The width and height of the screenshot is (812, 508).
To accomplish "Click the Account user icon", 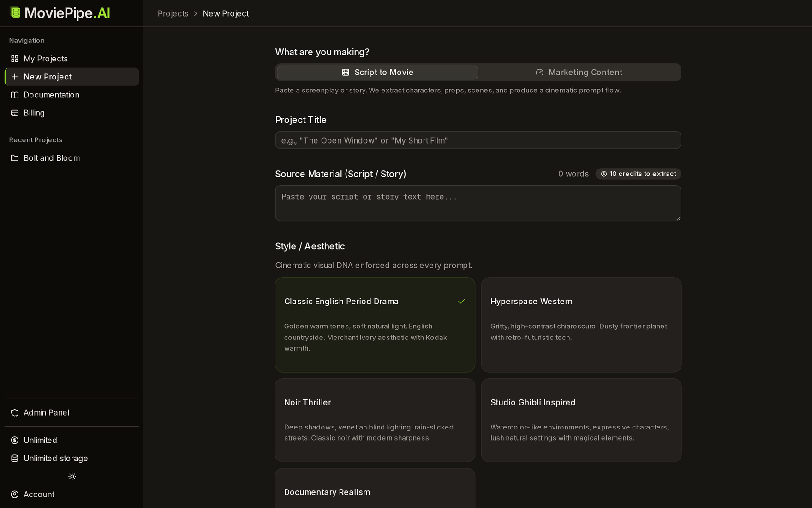I will coord(15,494).
